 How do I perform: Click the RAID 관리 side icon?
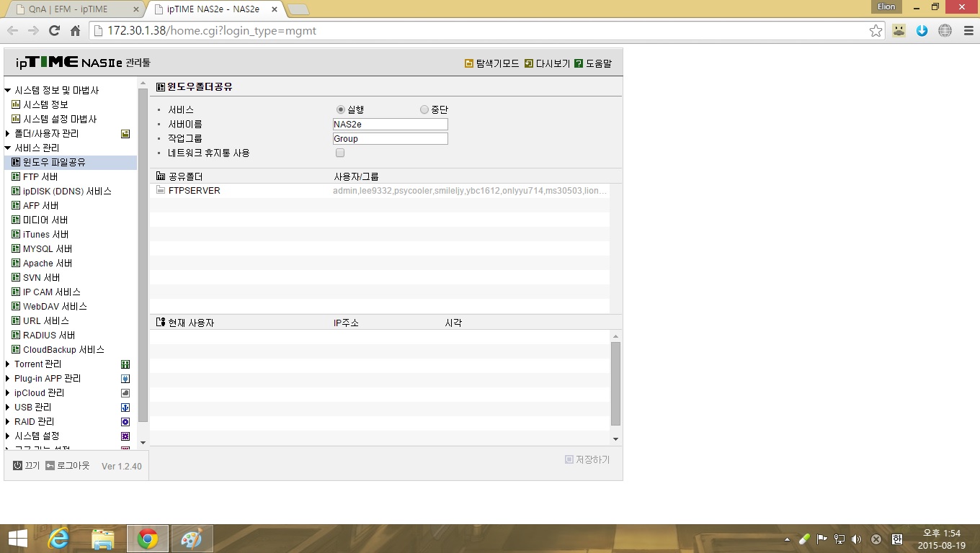[x=125, y=422]
